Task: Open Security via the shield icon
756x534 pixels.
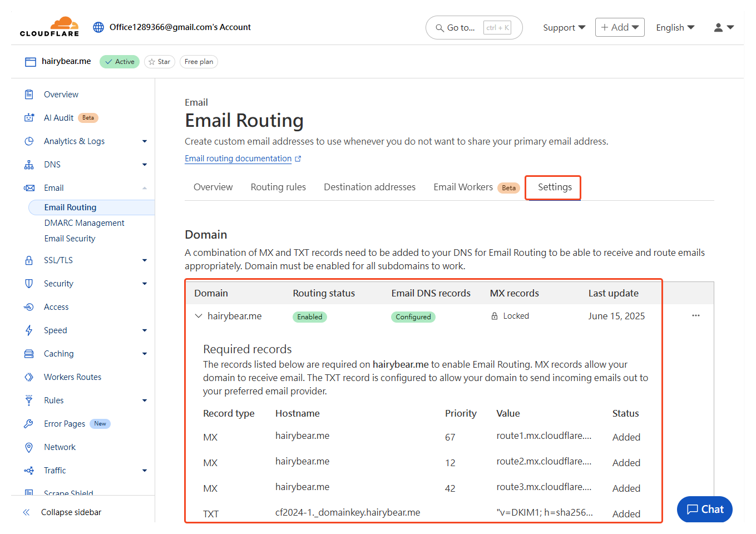Action: tap(28, 283)
